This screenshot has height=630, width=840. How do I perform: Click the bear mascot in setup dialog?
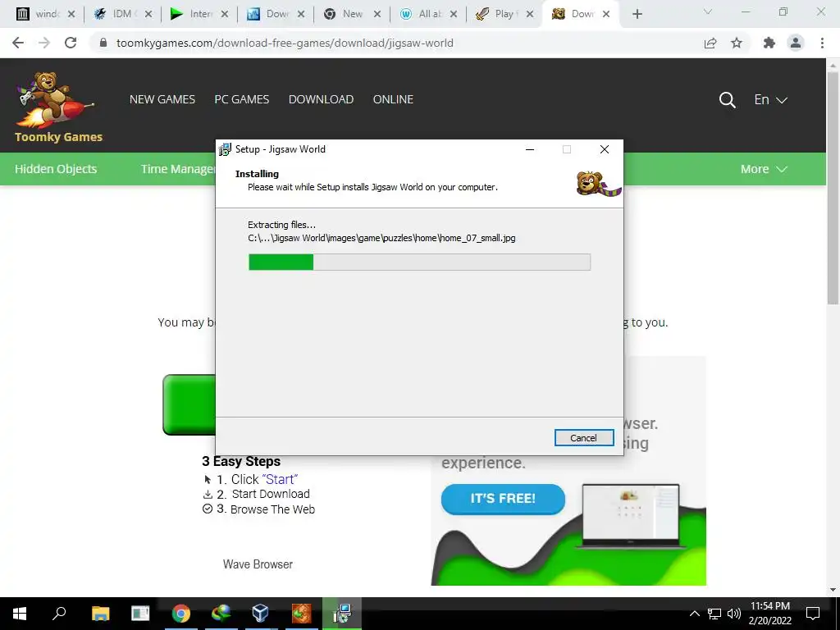[x=598, y=184]
